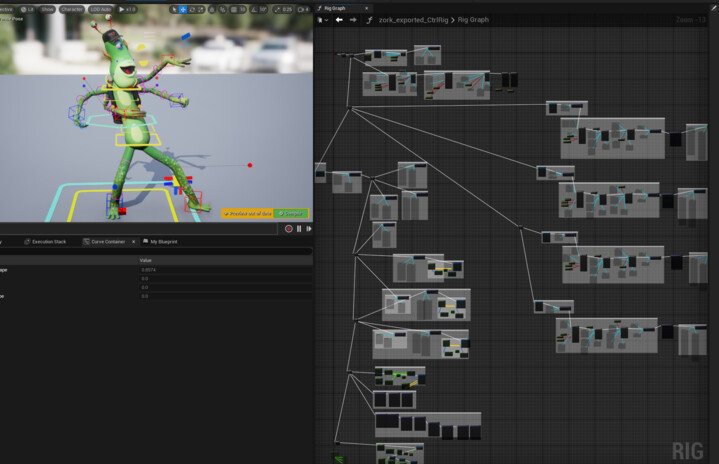Step forward one frame
719x464 pixels.
[x=309, y=229]
